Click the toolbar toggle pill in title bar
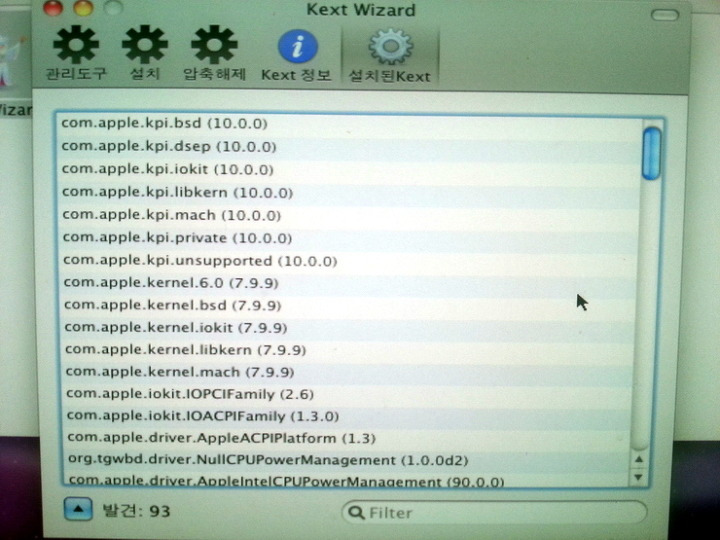The image size is (720, 540). click(664, 15)
